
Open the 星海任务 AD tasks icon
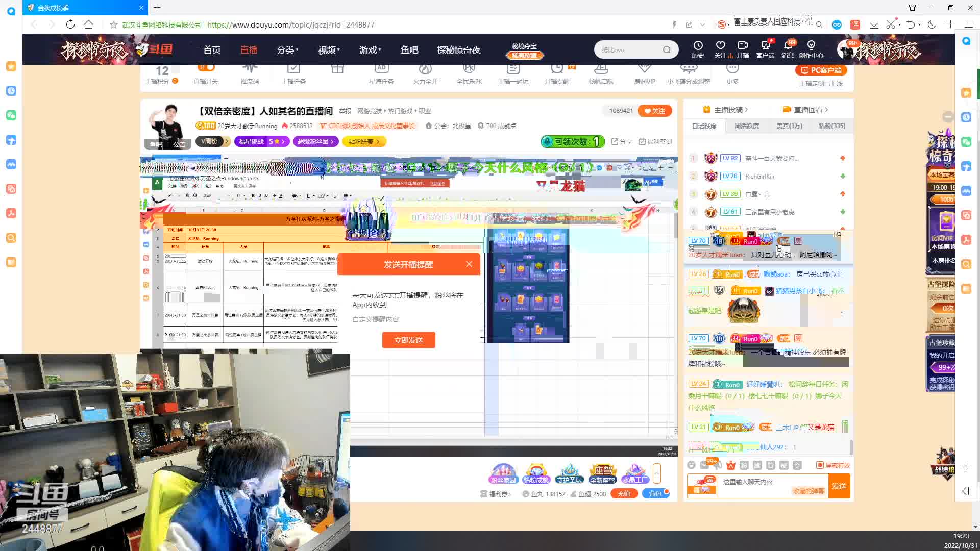pyautogui.click(x=381, y=74)
